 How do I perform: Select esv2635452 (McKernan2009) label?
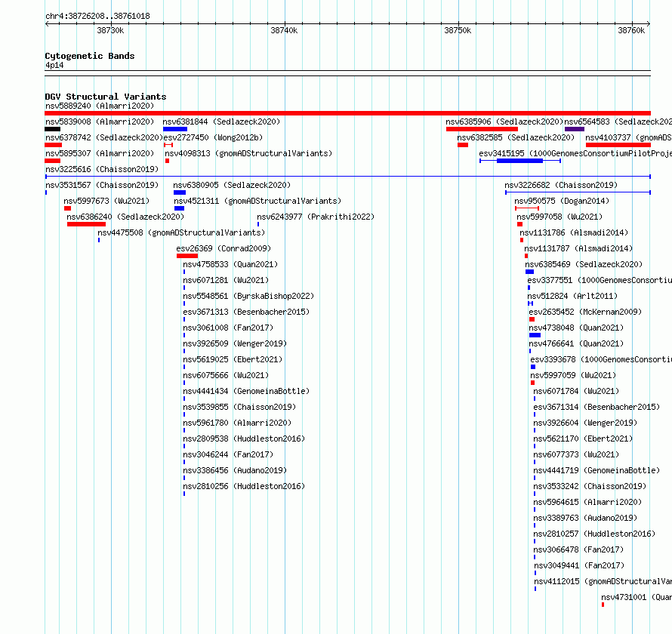tap(585, 312)
